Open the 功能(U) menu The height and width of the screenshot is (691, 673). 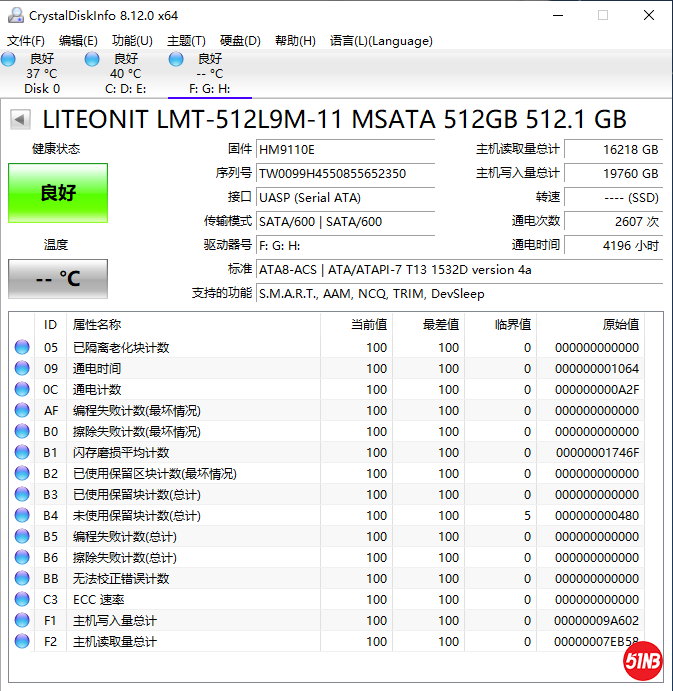[x=132, y=41]
